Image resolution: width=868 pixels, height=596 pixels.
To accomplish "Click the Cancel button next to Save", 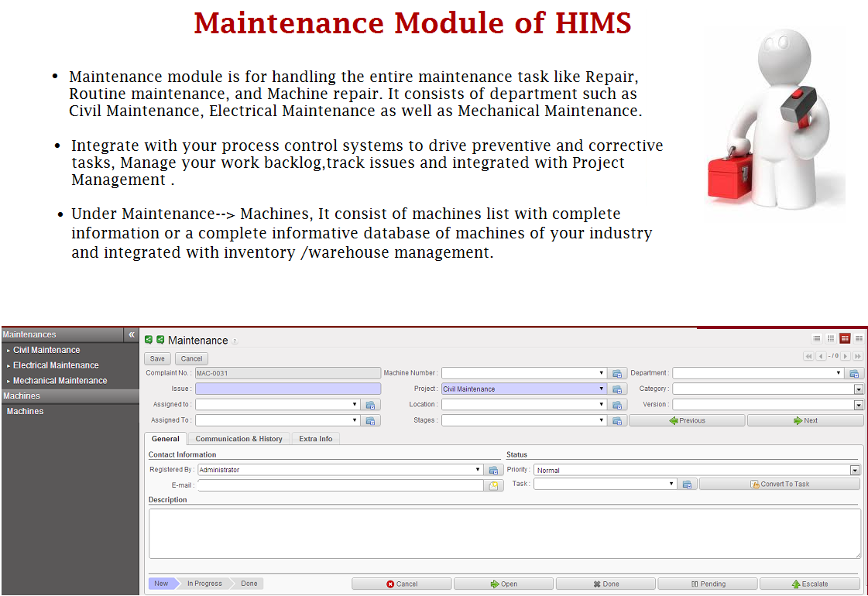I will coord(191,358).
